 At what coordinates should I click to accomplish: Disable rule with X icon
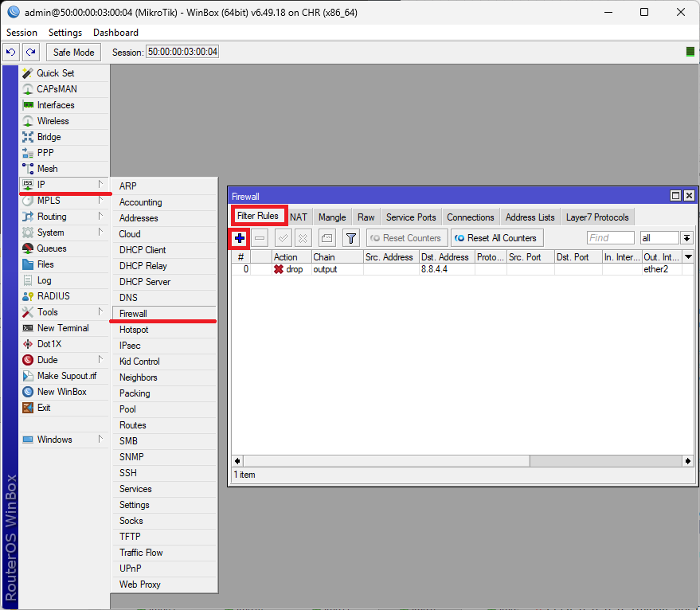click(x=303, y=238)
